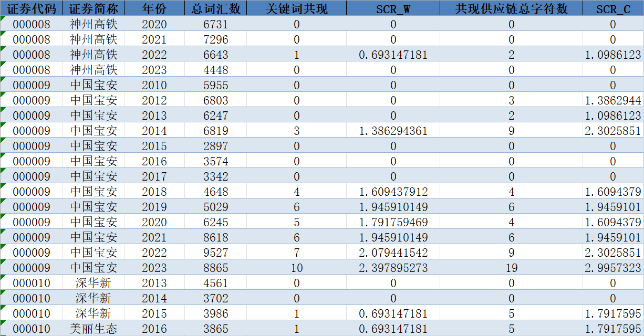Select the SCR_W header cell
The image size is (644, 336).
pyautogui.click(x=393, y=8)
